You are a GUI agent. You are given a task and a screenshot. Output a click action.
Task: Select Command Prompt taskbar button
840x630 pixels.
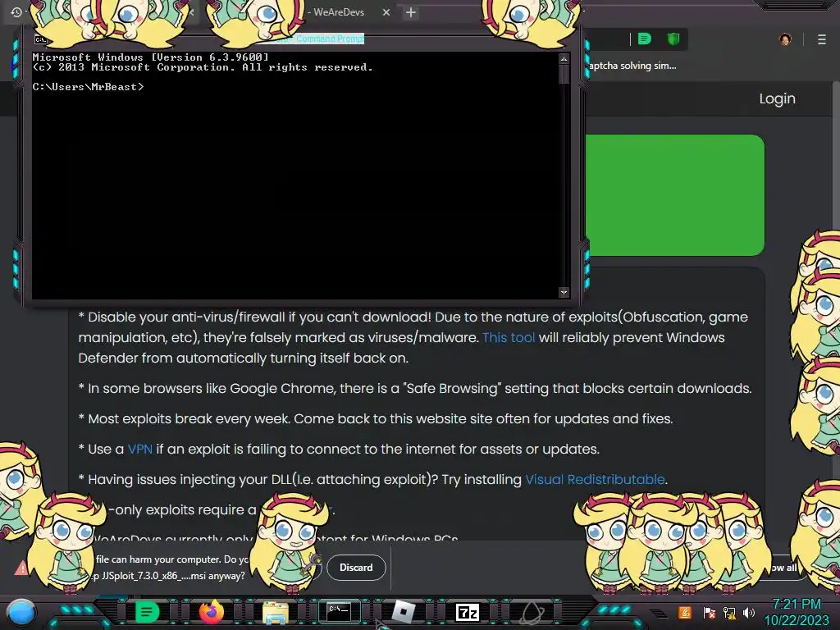339,612
